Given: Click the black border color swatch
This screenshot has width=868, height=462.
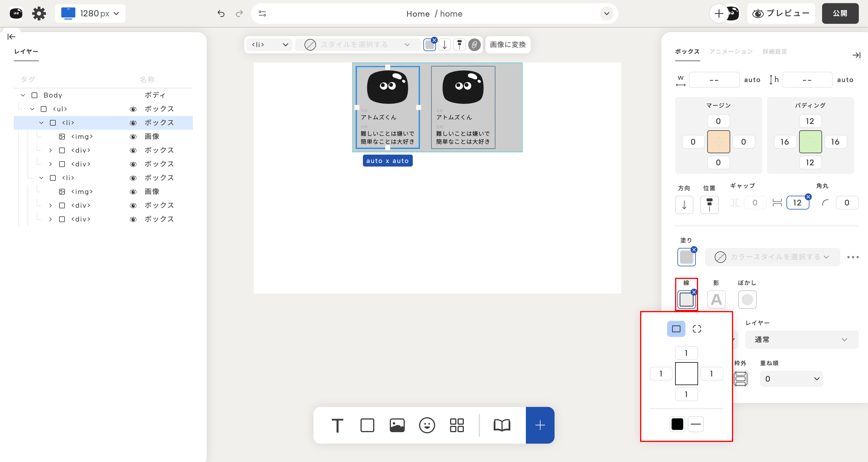Looking at the screenshot, I should point(677,424).
